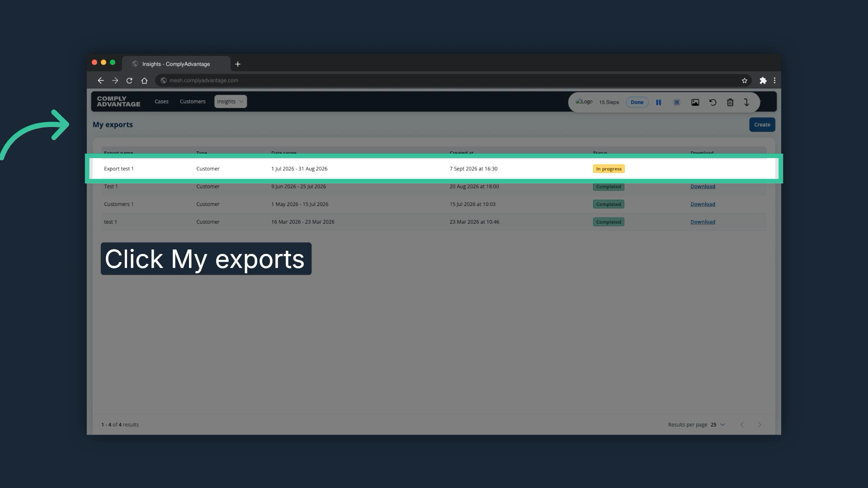Go forward in browser history
Viewport: 868px width, 488px height.
coord(115,80)
